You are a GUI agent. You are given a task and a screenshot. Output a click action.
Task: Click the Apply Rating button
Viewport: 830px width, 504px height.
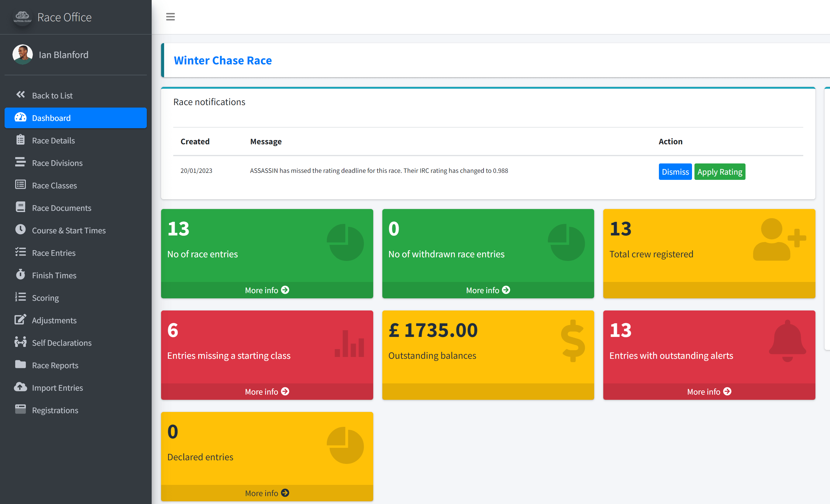719,172
